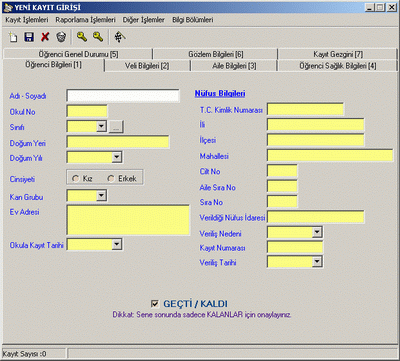The height and width of the screenshot is (361, 400).
Task: Focus the Okul No field
Action: pyautogui.click(x=87, y=111)
